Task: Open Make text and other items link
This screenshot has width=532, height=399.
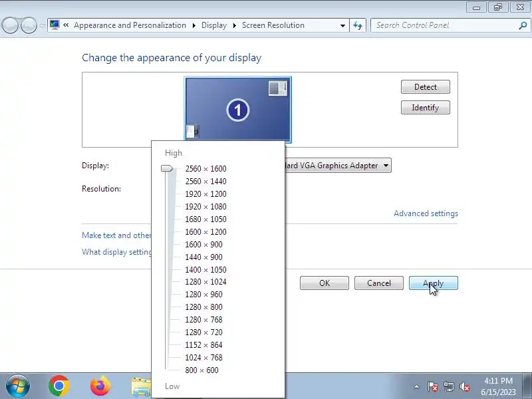Action: (x=116, y=235)
